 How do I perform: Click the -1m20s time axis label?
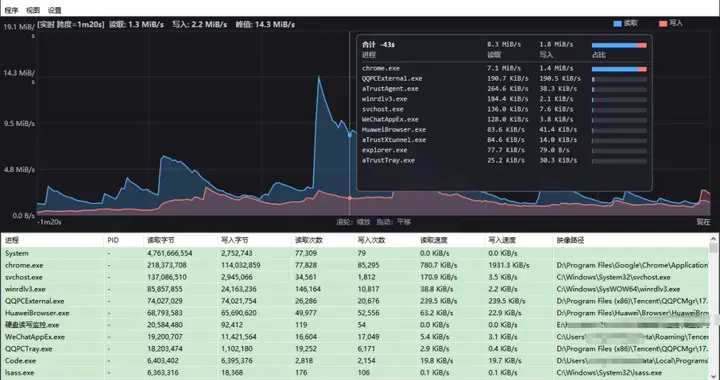coord(49,222)
